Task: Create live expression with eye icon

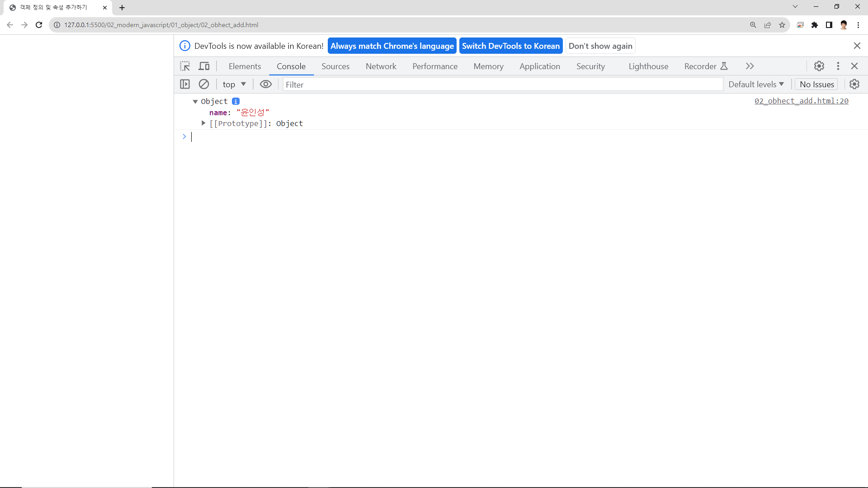Action: [x=266, y=84]
